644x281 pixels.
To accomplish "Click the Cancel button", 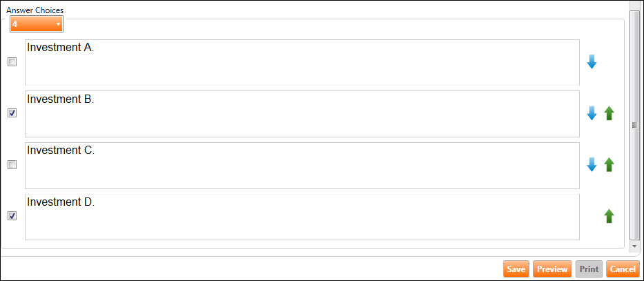I will point(623,269).
